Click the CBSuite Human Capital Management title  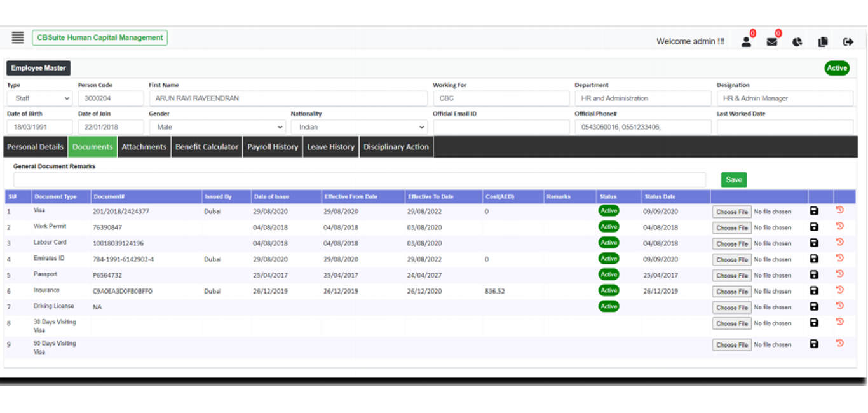tap(100, 37)
